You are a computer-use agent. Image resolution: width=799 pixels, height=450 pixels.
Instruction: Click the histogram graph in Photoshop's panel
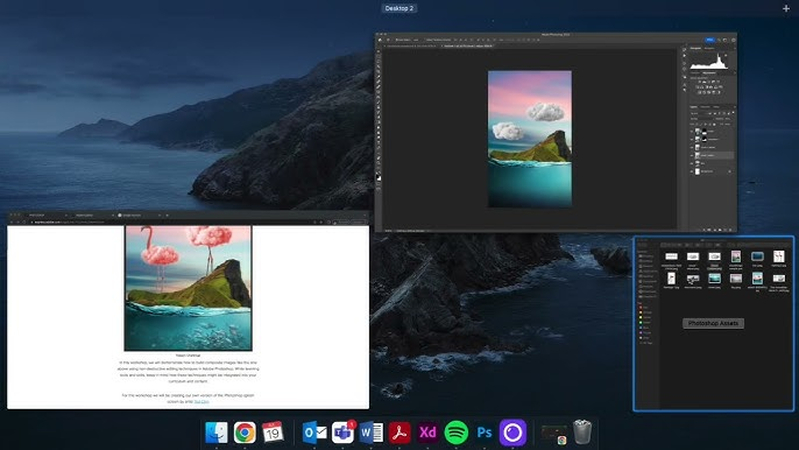click(x=708, y=61)
